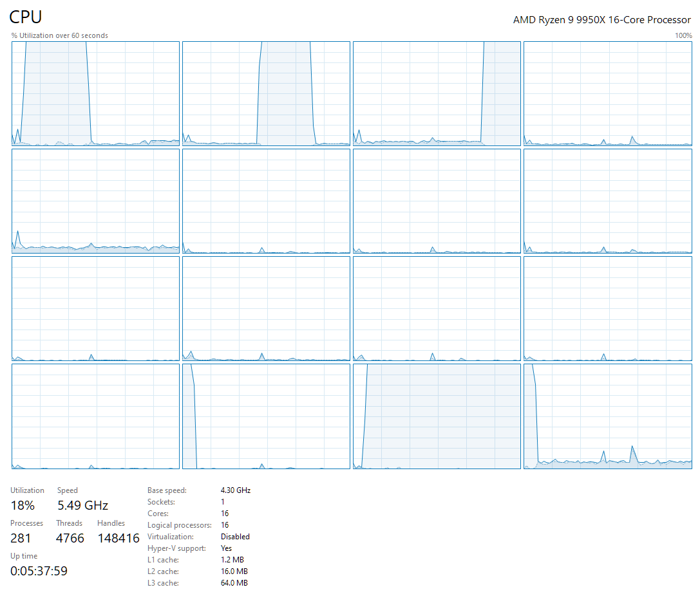
Task: Click the 18% utilization value
Action: [x=23, y=505]
